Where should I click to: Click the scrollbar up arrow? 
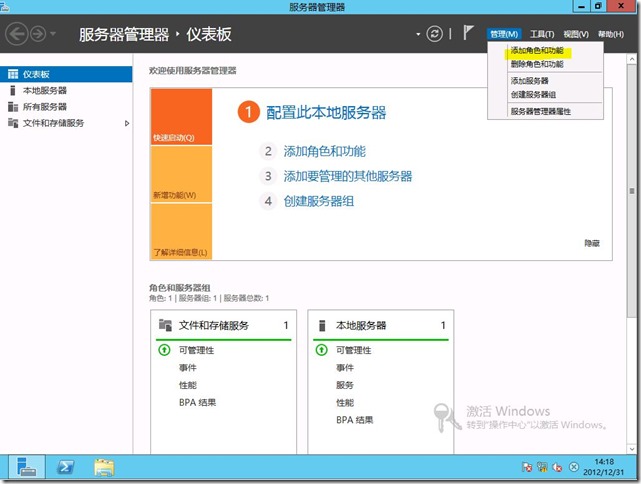click(x=632, y=59)
